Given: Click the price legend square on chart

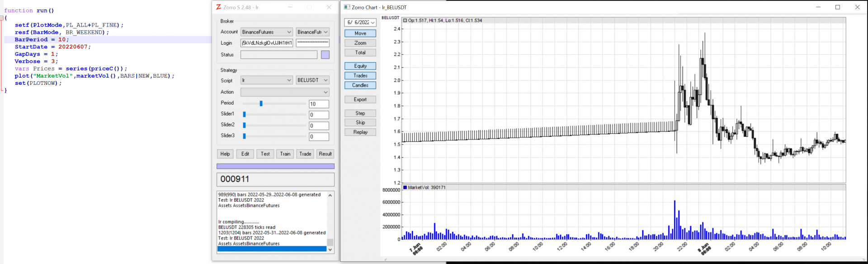Looking at the screenshot, I should (x=405, y=20).
